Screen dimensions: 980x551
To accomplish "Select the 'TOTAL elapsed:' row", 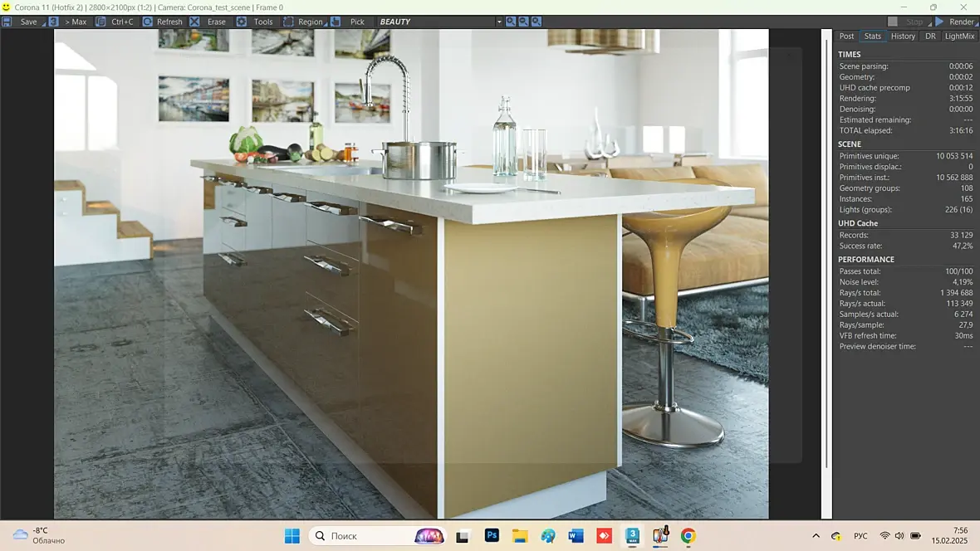I will tap(905, 130).
